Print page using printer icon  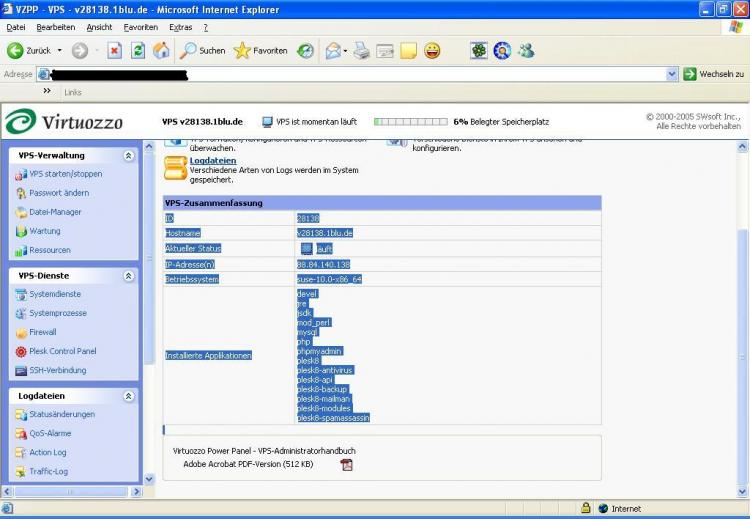pos(362,50)
